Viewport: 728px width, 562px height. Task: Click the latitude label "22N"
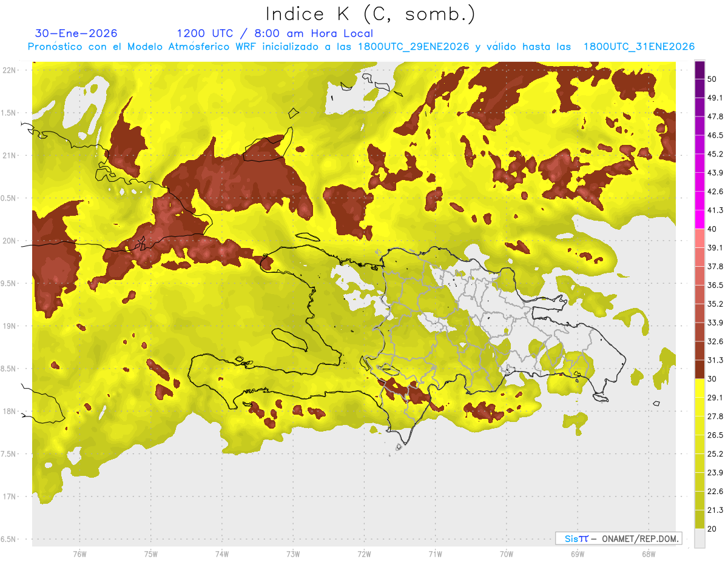click(x=9, y=70)
